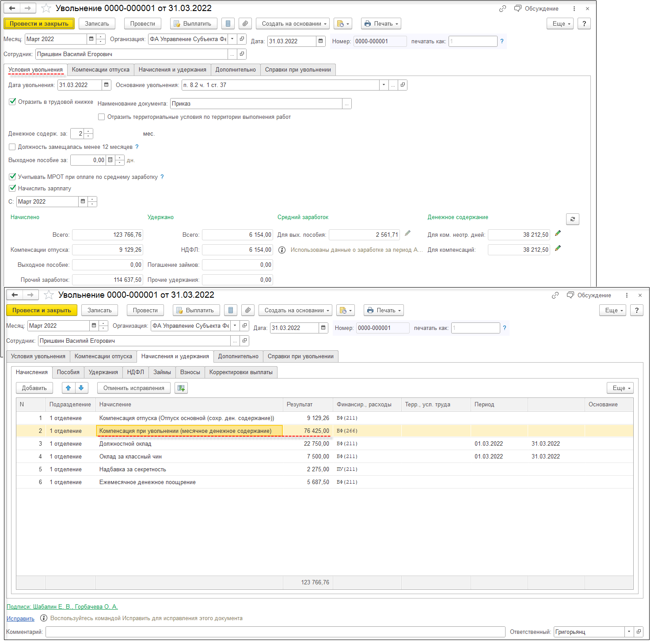658x644 pixels.
Task: Edit pencil for Для компенсаций
Action: tap(558, 248)
